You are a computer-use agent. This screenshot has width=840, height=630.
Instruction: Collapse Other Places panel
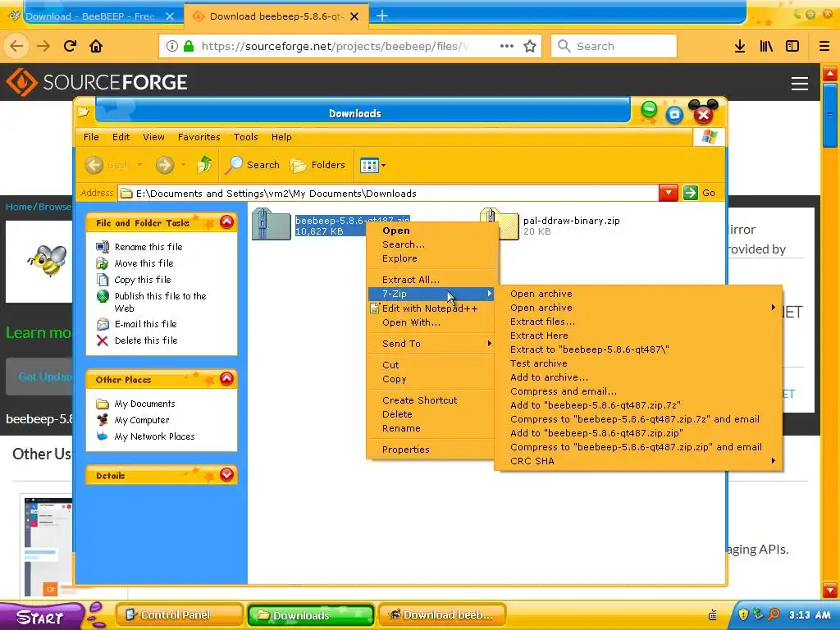226,379
